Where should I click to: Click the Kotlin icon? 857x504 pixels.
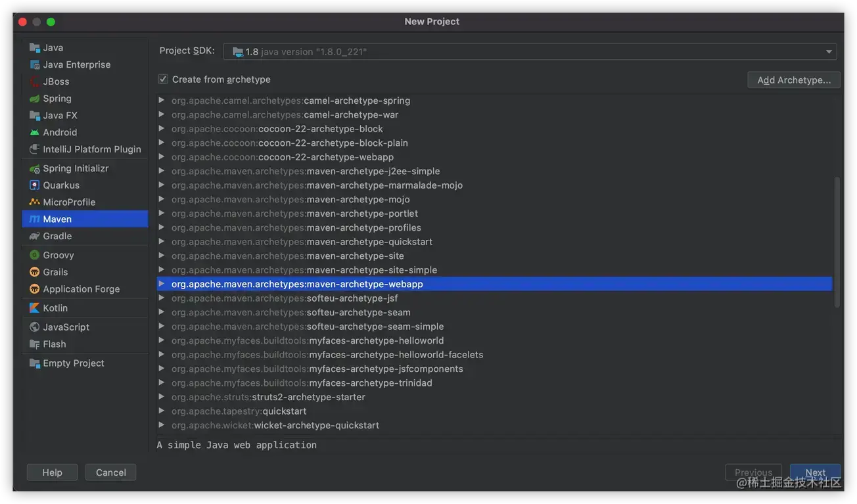[x=35, y=308]
